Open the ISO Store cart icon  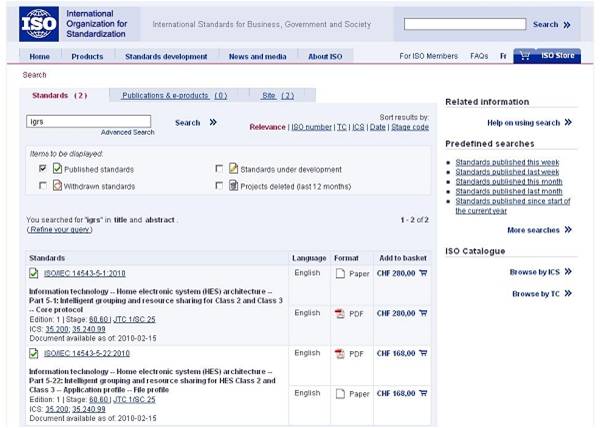pyautogui.click(x=525, y=56)
